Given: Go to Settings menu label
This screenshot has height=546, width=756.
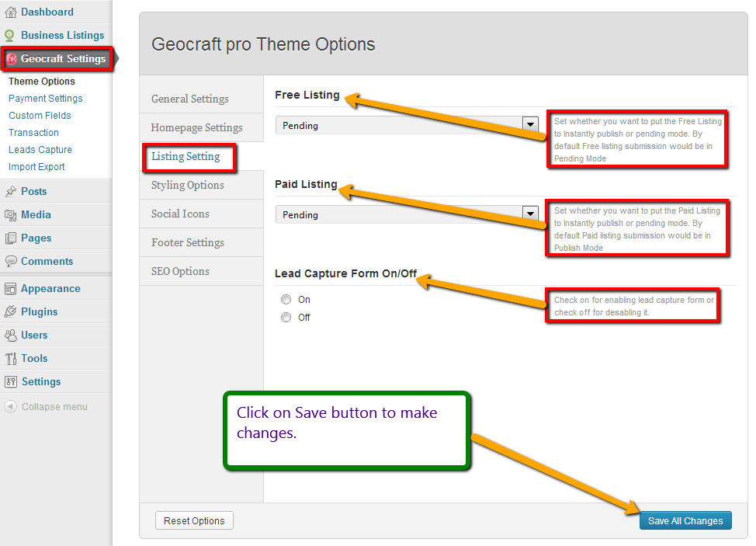Looking at the screenshot, I should click(41, 382).
